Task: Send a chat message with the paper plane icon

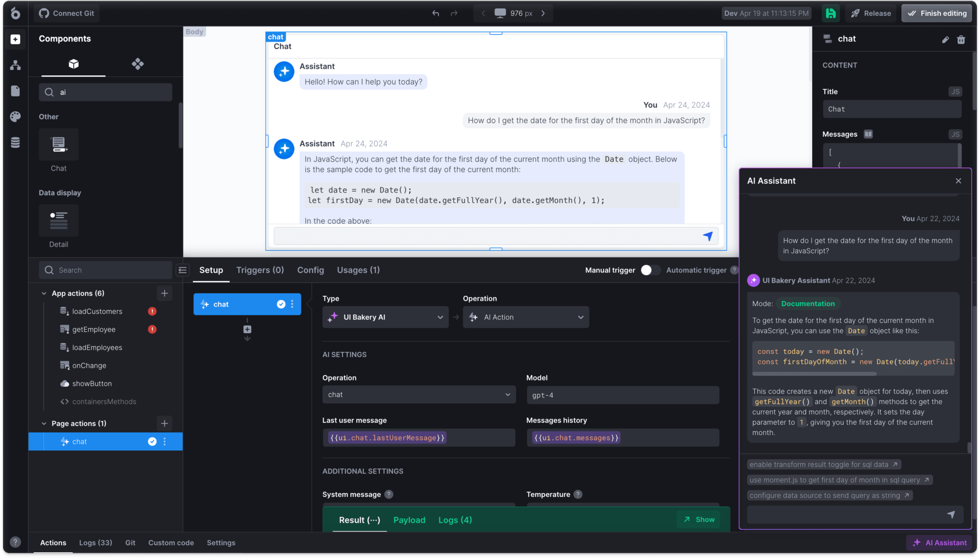Action: click(x=708, y=236)
